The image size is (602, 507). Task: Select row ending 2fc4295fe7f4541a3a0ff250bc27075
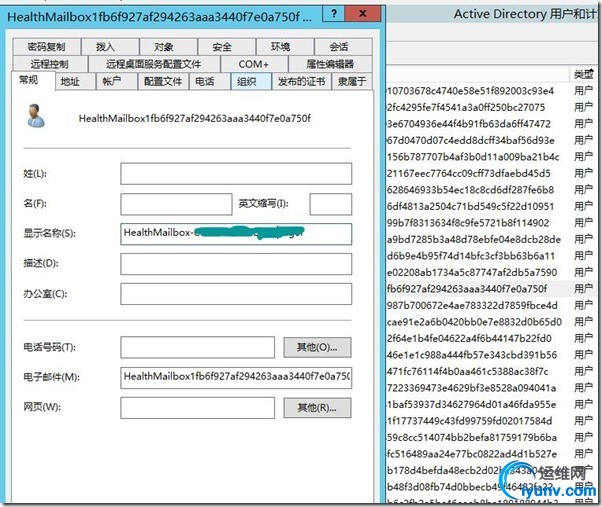coord(491,107)
